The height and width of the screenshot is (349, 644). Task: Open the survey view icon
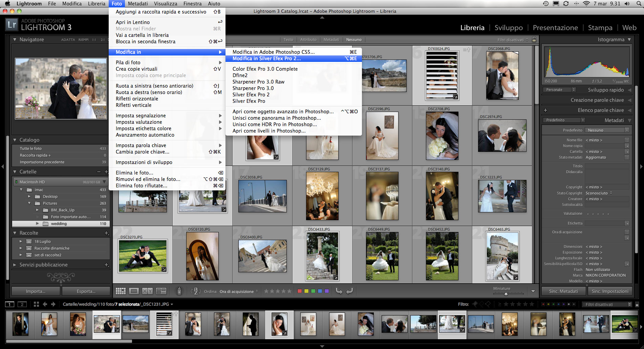(161, 291)
